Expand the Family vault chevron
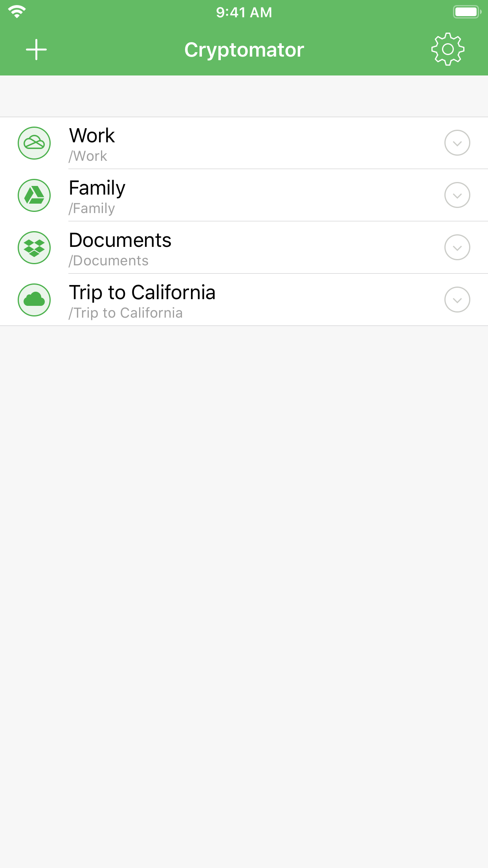This screenshot has width=488, height=868. [457, 195]
